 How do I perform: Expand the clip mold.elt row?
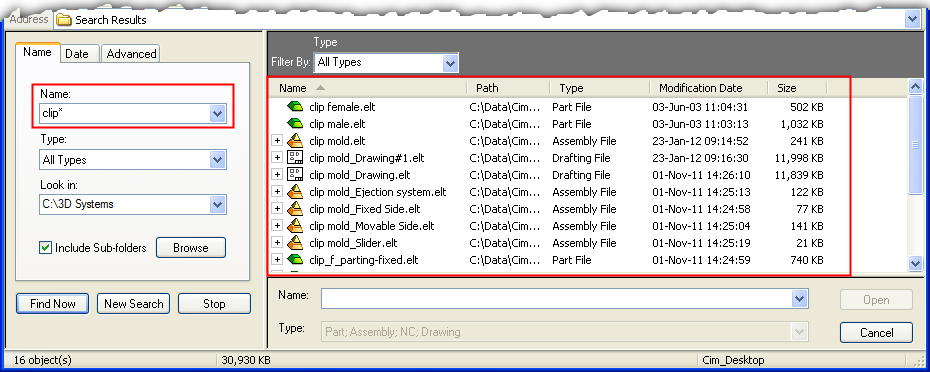click(x=276, y=141)
